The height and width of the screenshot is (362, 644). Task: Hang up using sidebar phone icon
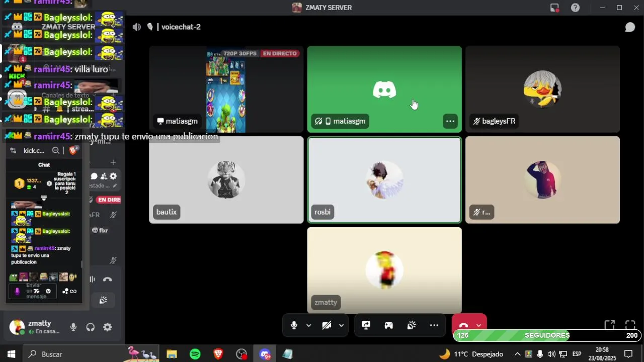(108, 279)
